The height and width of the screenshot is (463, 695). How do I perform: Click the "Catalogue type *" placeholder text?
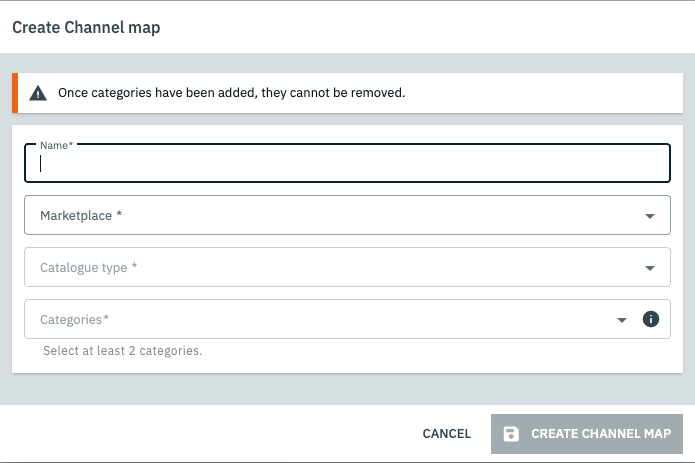(88, 268)
